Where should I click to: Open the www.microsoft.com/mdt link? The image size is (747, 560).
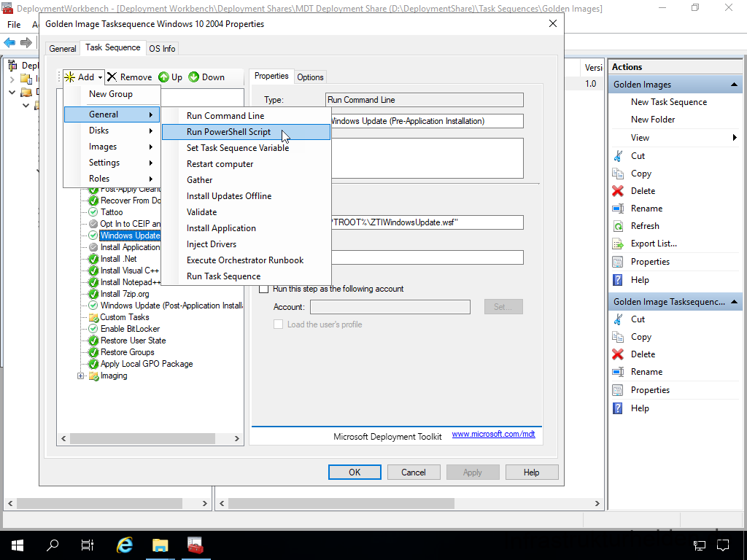click(493, 435)
